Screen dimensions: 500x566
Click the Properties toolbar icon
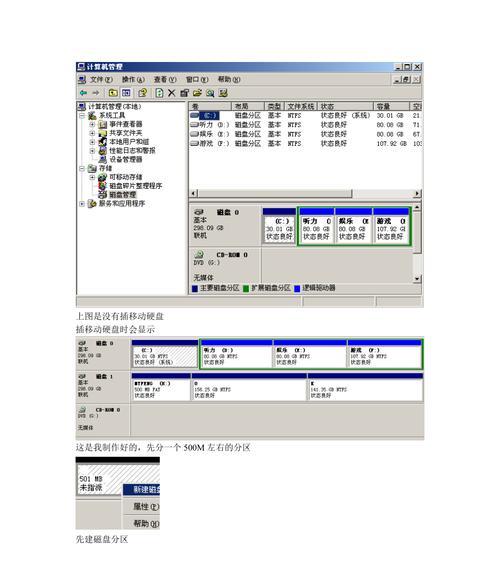click(184, 93)
